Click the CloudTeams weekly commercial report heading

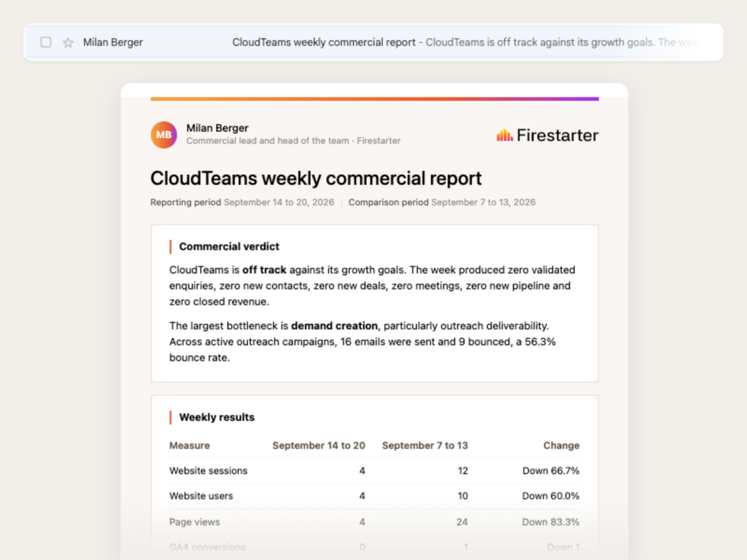point(316,179)
